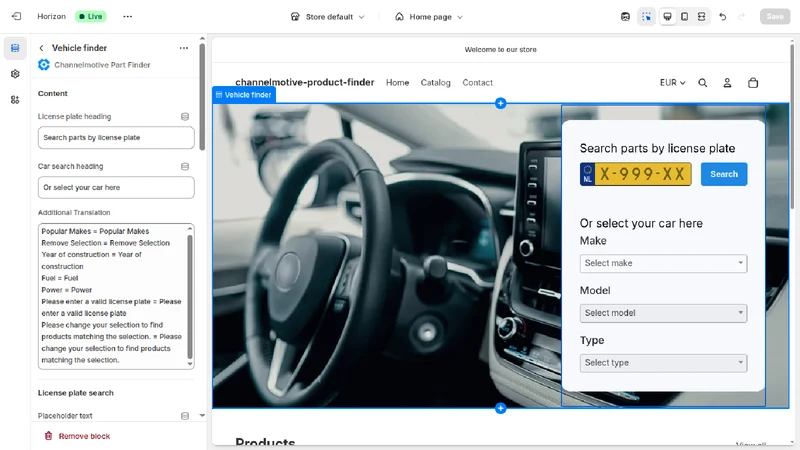Open the EUR currency selector

pyautogui.click(x=672, y=83)
